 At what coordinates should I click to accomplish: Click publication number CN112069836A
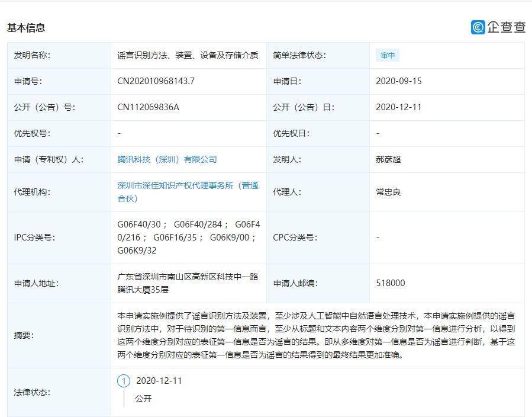(x=149, y=107)
